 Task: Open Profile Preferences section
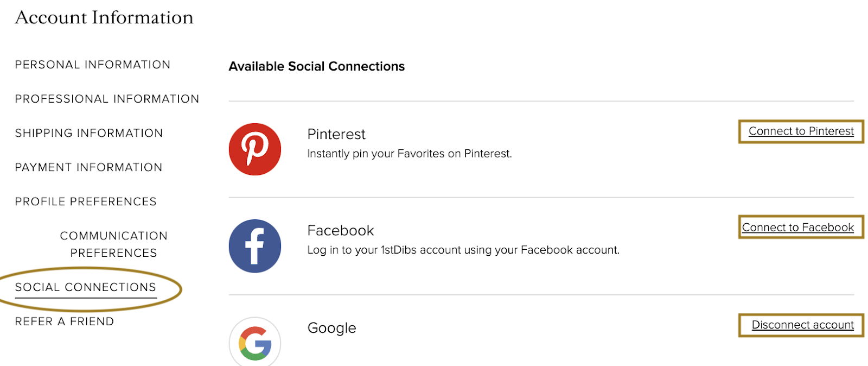(x=86, y=201)
